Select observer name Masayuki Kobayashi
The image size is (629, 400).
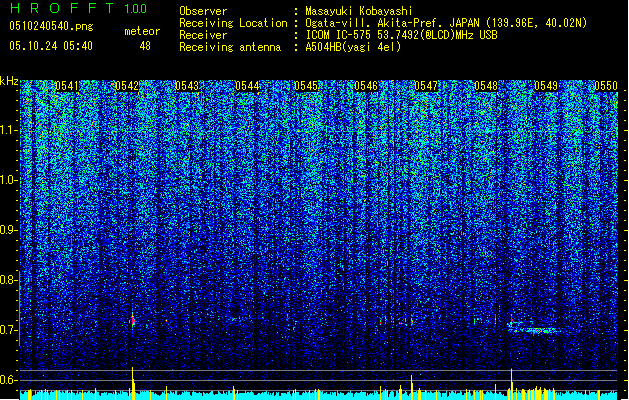[x=359, y=11]
